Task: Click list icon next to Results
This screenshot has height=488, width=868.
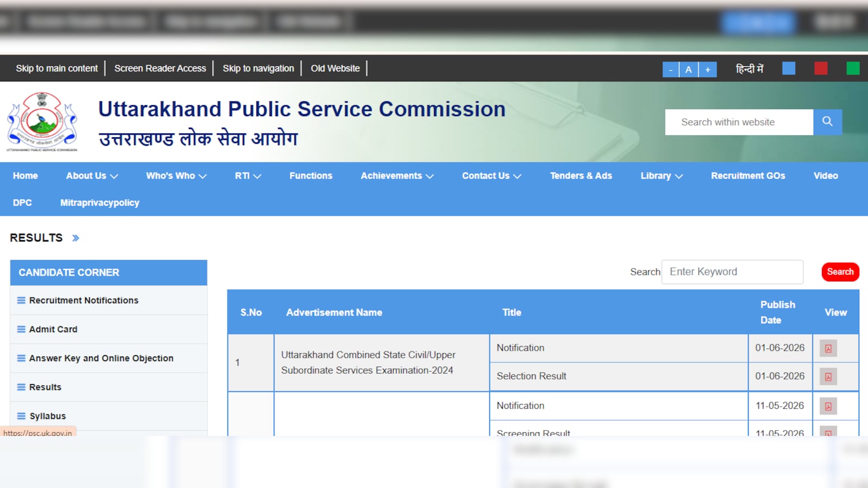Action: (21, 387)
